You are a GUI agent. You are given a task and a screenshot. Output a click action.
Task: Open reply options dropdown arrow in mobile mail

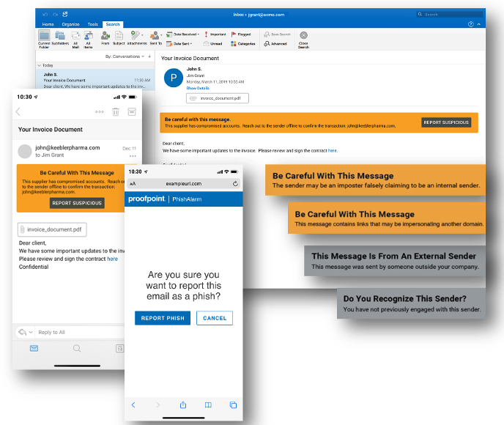(x=31, y=332)
